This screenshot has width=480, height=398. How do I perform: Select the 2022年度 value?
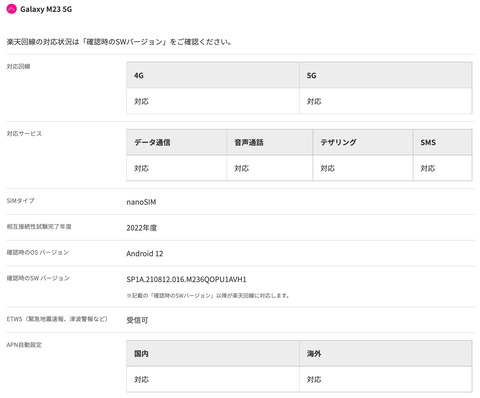142,228
